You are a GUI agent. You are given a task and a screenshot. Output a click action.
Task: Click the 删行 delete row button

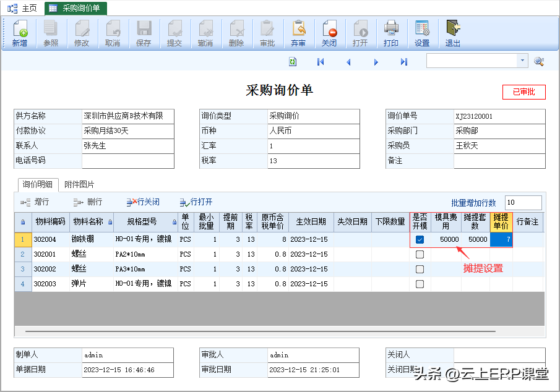[88, 202]
